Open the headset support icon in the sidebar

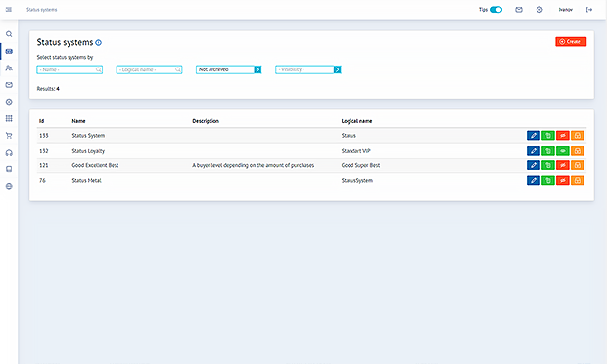point(9,153)
